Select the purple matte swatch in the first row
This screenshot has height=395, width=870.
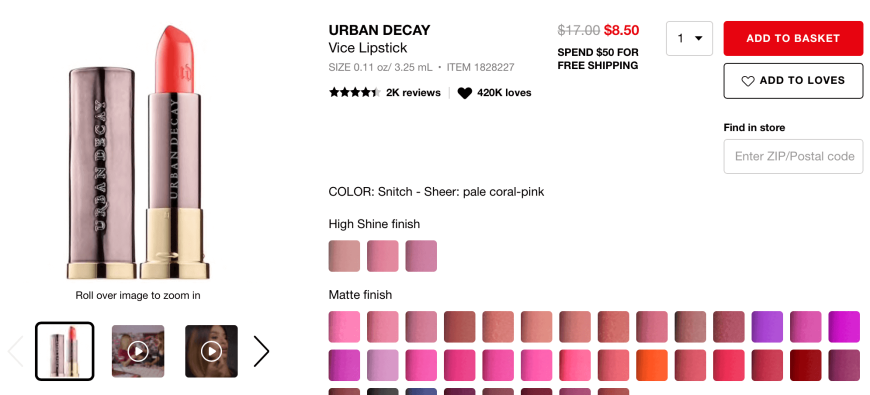tap(767, 327)
